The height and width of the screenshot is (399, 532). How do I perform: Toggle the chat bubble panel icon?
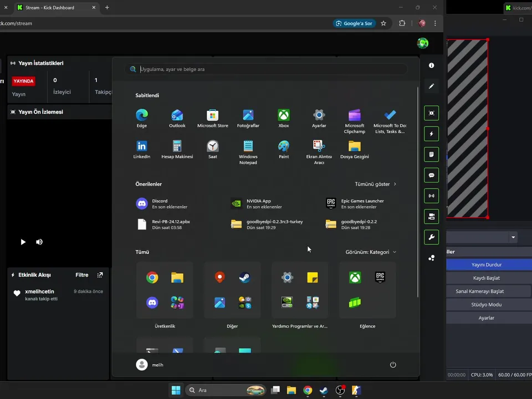tap(431, 175)
